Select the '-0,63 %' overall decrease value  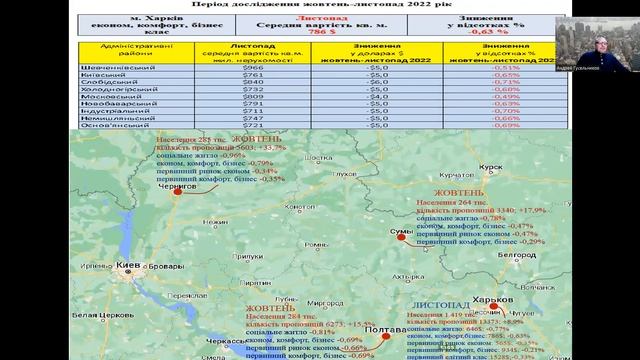[488, 32]
